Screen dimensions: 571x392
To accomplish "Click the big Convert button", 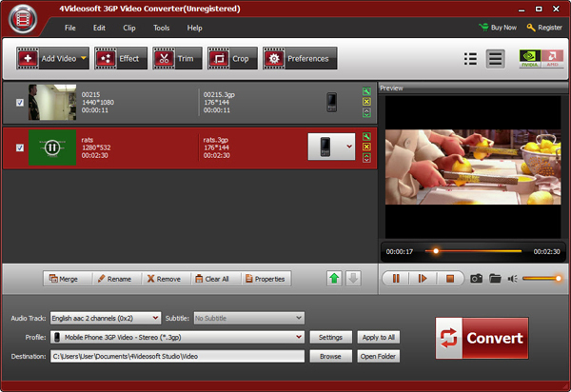I will pos(482,338).
